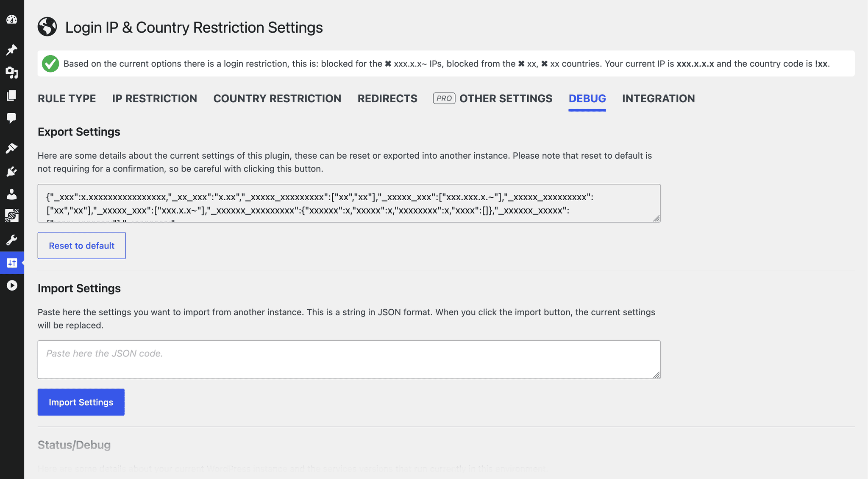Click the Status/Debug heading
Viewport: 868px width, 479px height.
tap(74, 445)
